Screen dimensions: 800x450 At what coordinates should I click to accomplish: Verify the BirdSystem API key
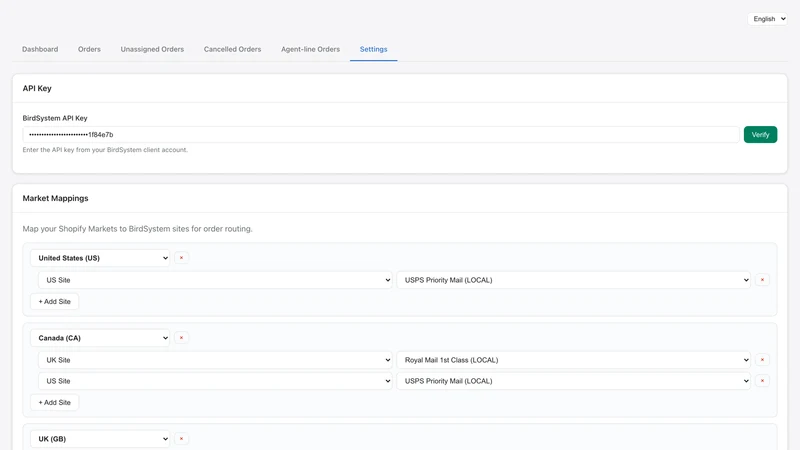coord(760,135)
